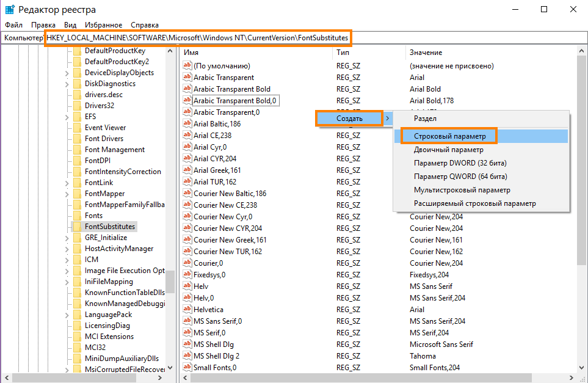Expand the IniFileMapping key

pos(67,282)
